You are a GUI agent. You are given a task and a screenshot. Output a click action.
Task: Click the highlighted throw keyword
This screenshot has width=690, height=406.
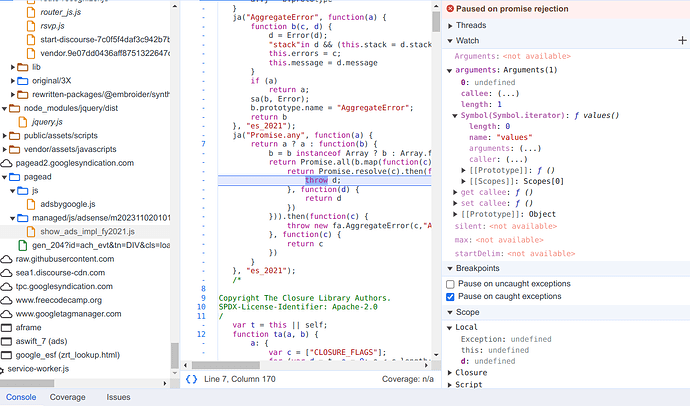(x=316, y=180)
